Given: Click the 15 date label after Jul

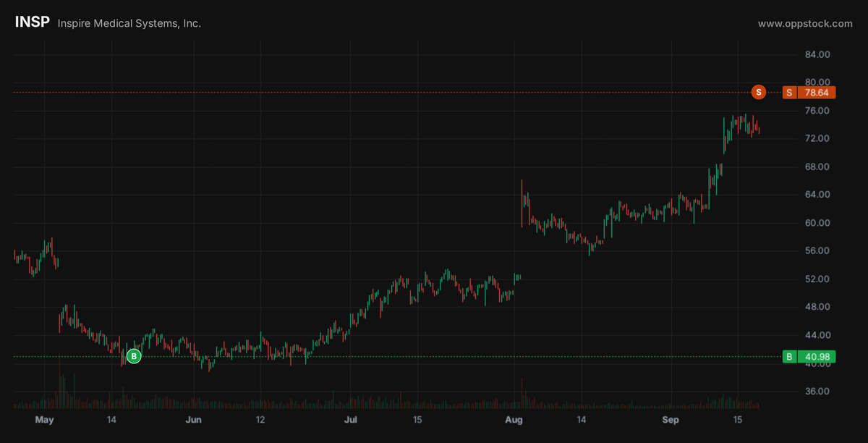Looking at the screenshot, I should pyautogui.click(x=417, y=420).
